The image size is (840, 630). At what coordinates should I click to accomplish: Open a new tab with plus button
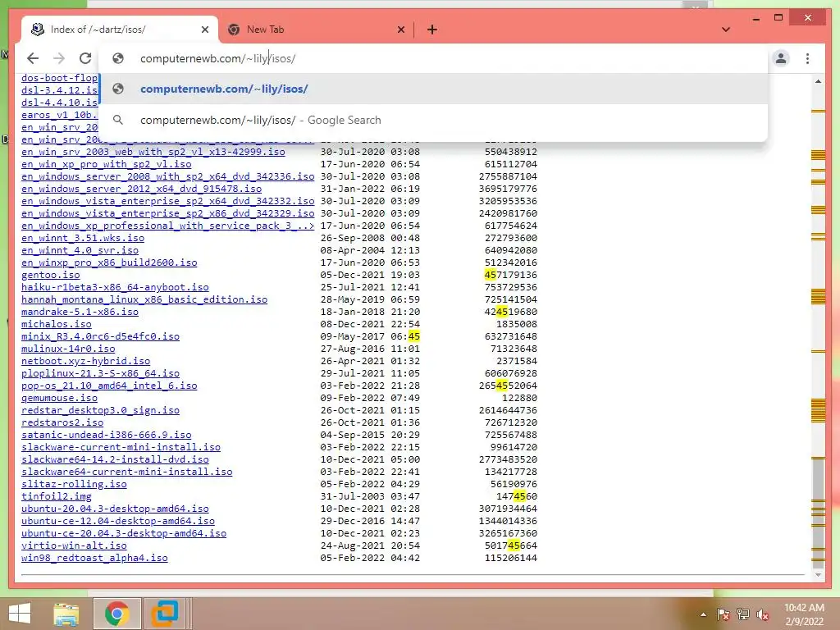[432, 30]
